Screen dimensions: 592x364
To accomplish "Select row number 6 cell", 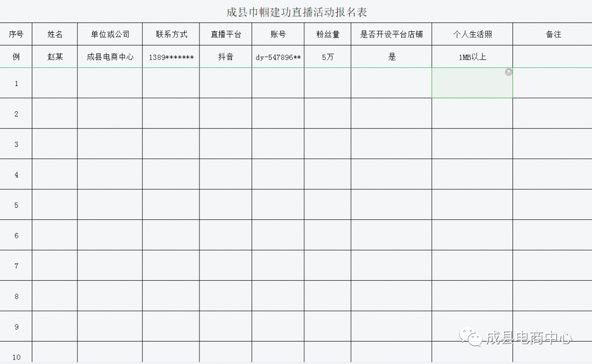I will pyautogui.click(x=16, y=235).
